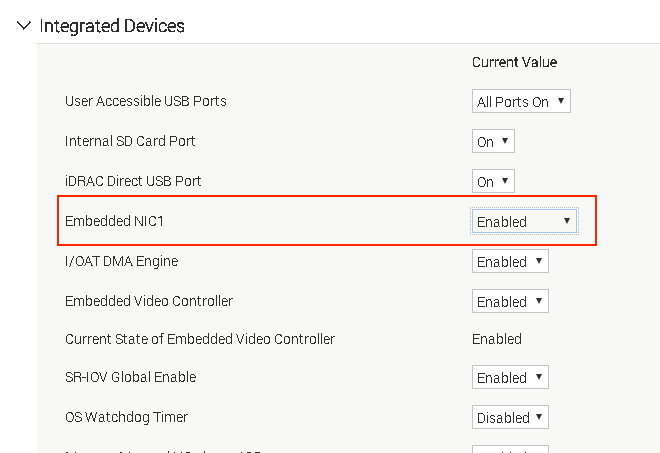
Task: Open the Embedded NIC1 dropdown
Action: tap(524, 222)
